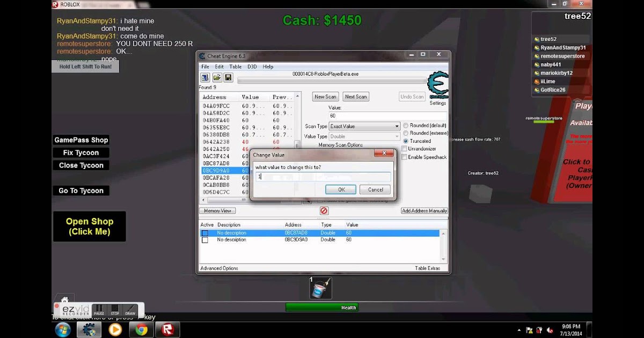
Task: Click Cheat Engine icon in taskbar
Action: pyautogui.click(x=89, y=329)
